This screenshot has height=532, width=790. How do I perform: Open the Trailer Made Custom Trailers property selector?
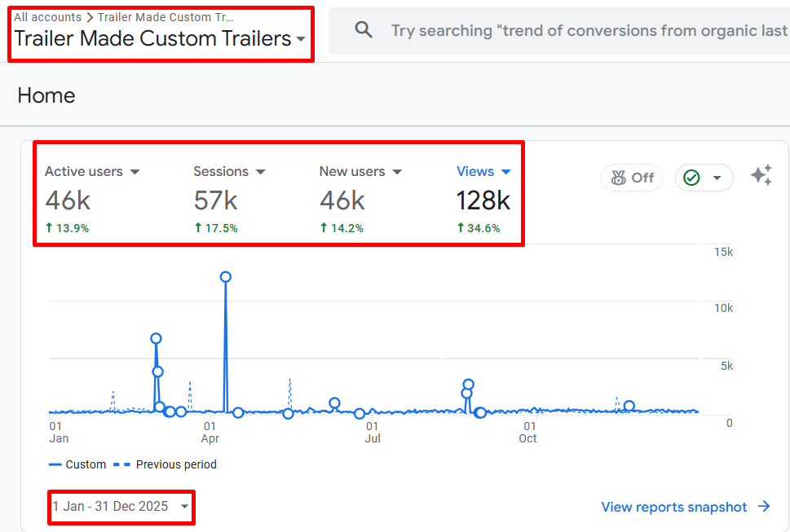(x=160, y=38)
